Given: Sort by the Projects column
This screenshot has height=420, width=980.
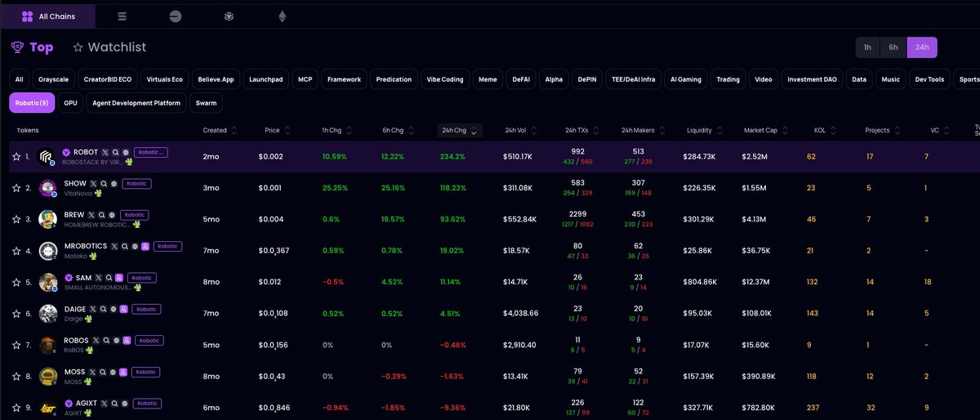Looking at the screenshot, I should point(881,130).
